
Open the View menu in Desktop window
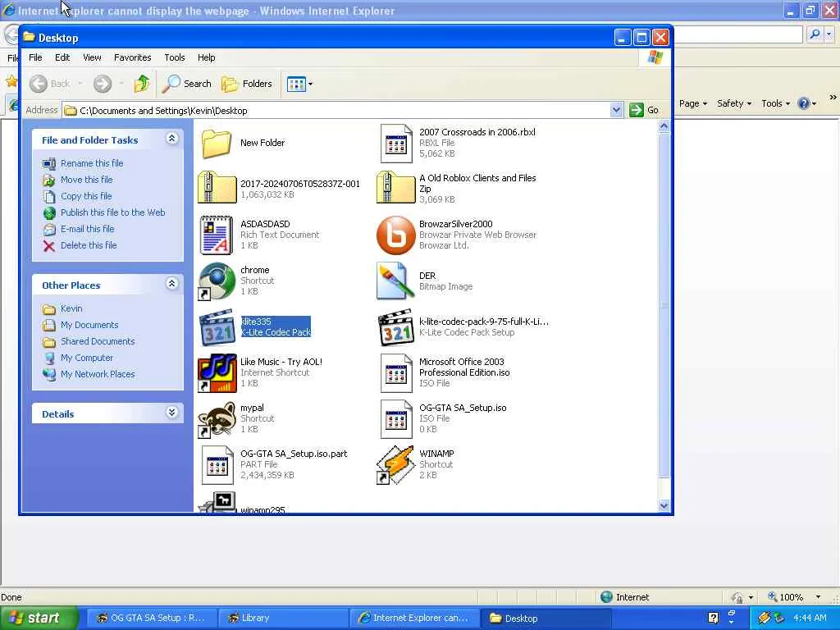click(92, 57)
